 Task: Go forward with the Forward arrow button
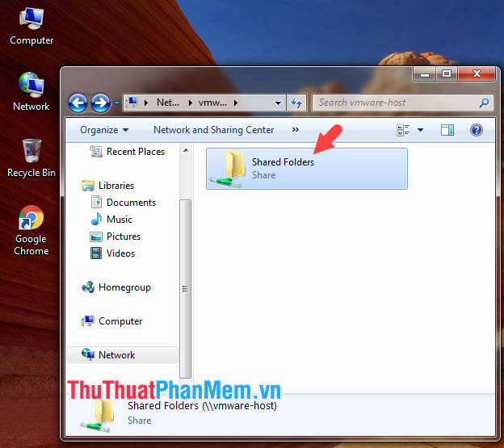pyautogui.click(x=100, y=103)
